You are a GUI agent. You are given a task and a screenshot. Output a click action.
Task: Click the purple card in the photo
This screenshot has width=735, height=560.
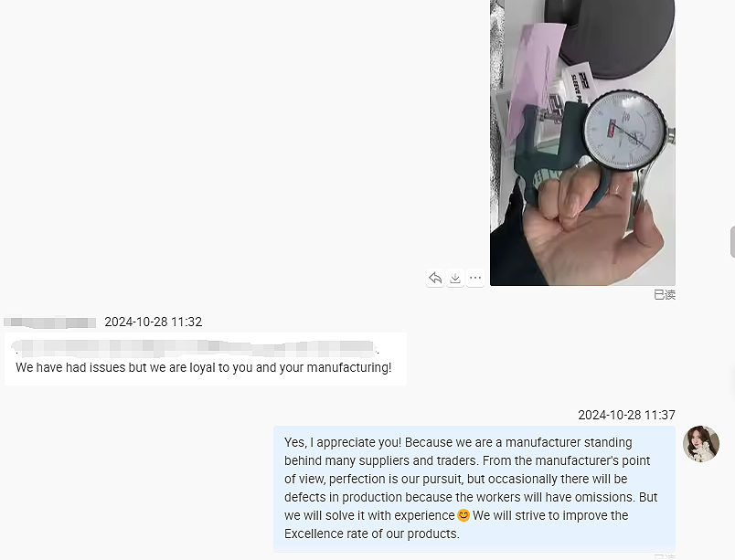(x=535, y=78)
